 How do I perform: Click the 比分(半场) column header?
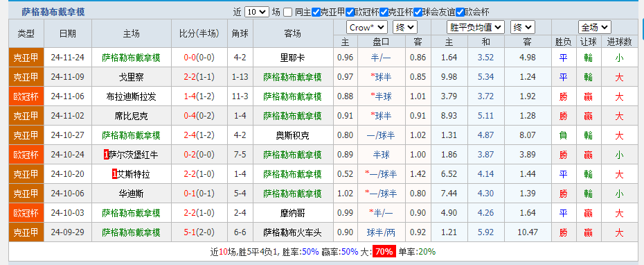pos(199,34)
